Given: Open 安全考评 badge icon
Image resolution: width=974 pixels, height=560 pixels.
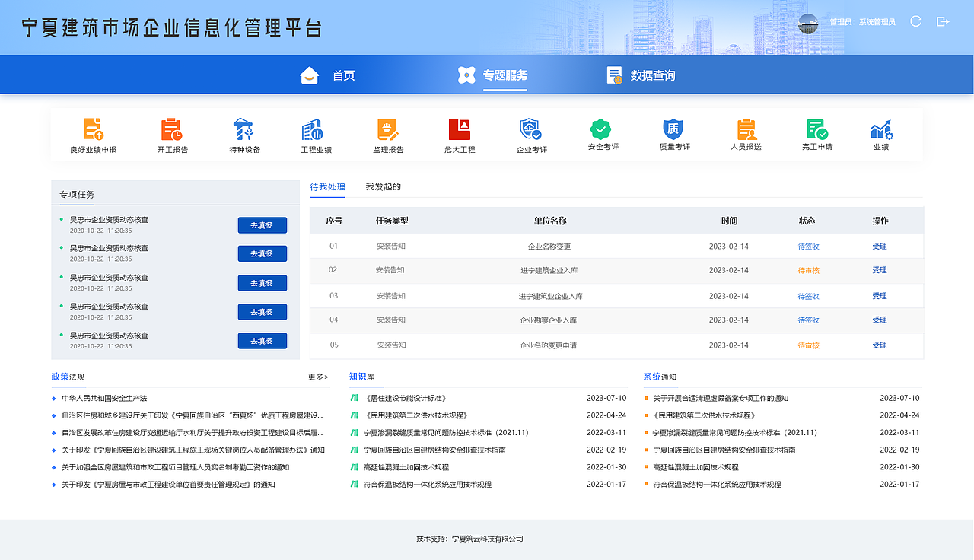Looking at the screenshot, I should (601, 129).
